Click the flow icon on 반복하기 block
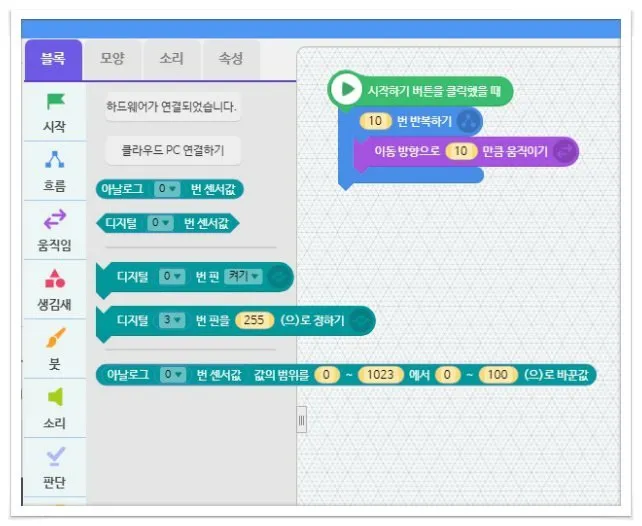The height and width of the screenshot is (526, 642). [x=468, y=121]
